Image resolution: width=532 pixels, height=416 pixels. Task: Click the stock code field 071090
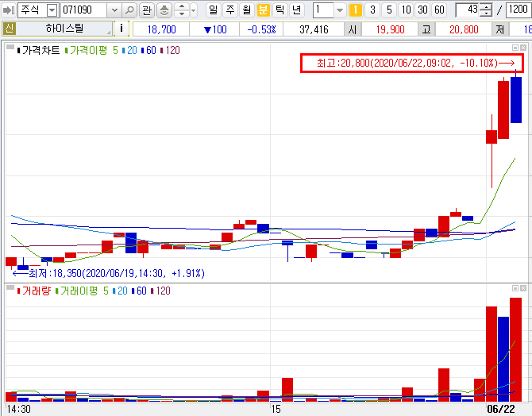coord(84,10)
